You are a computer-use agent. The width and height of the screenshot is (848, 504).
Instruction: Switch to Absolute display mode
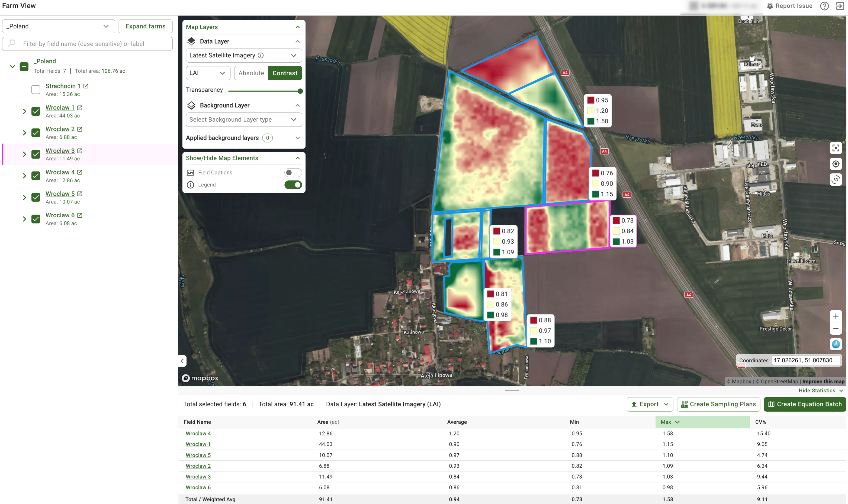pyautogui.click(x=251, y=73)
